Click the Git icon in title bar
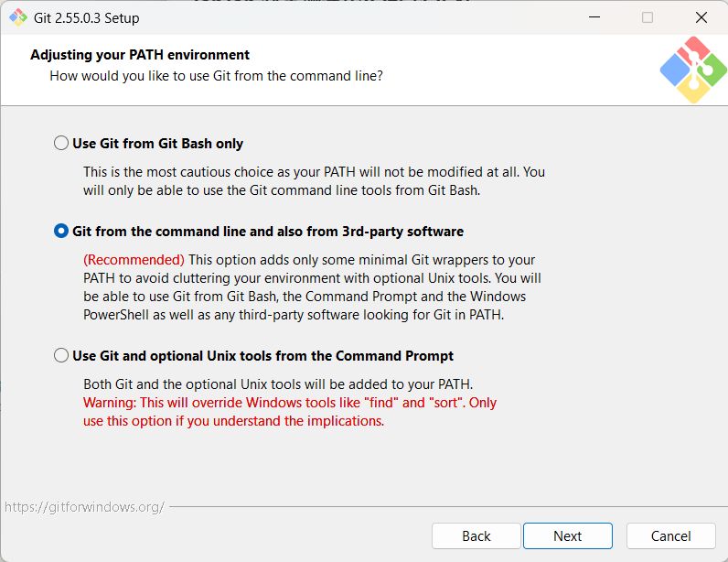 coord(18,17)
